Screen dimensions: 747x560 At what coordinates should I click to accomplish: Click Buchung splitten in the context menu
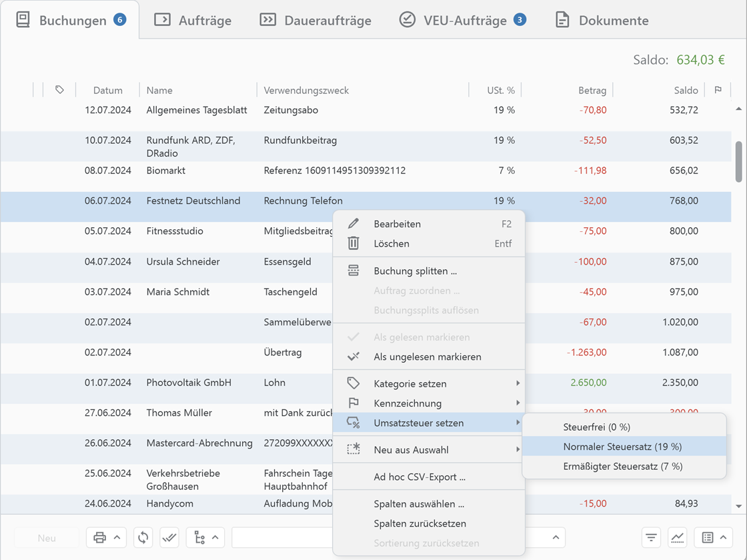pos(415,271)
